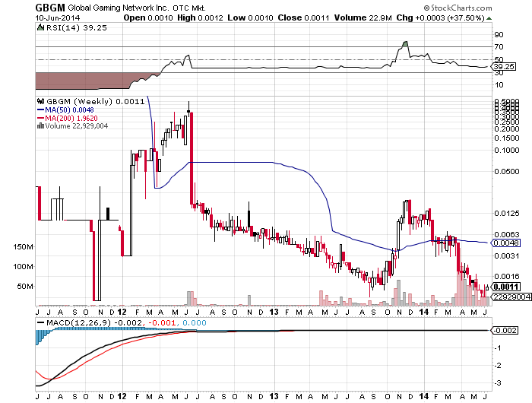Click the 150M volume axis label
The width and height of the screenshot is (532, 403).
coord(24,247)
